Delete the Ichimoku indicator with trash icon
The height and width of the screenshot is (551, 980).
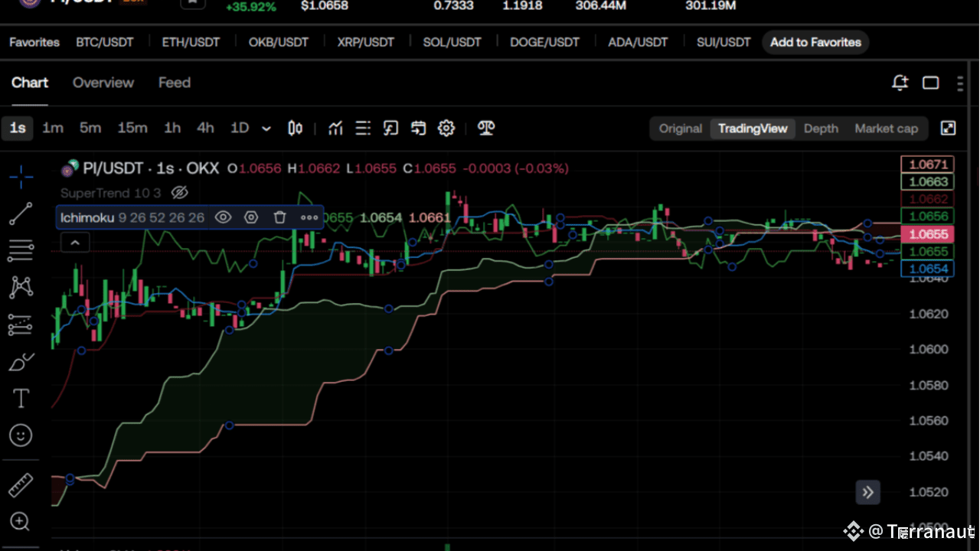coord(280,217)
